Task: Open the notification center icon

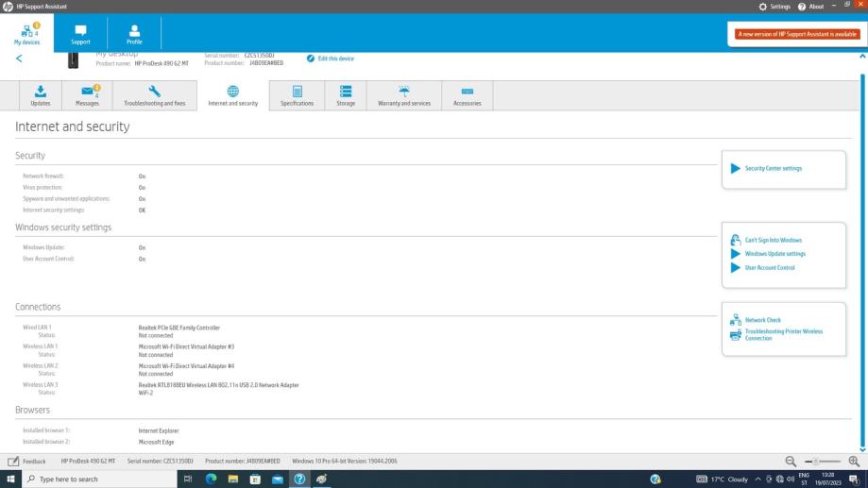Action: point(854,480)
